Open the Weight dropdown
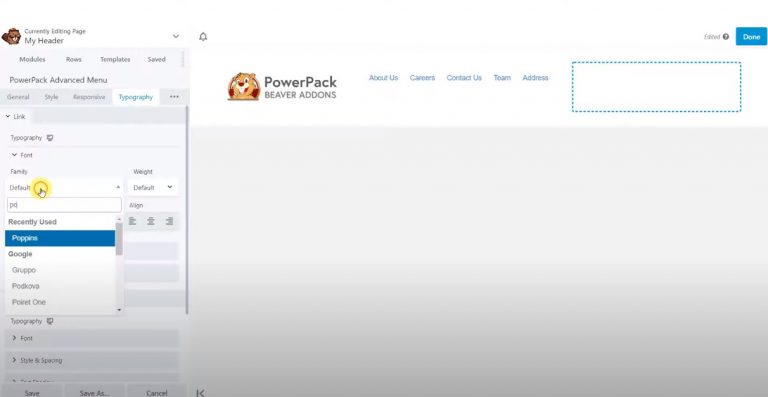768x397 pixels. point(153,187)
